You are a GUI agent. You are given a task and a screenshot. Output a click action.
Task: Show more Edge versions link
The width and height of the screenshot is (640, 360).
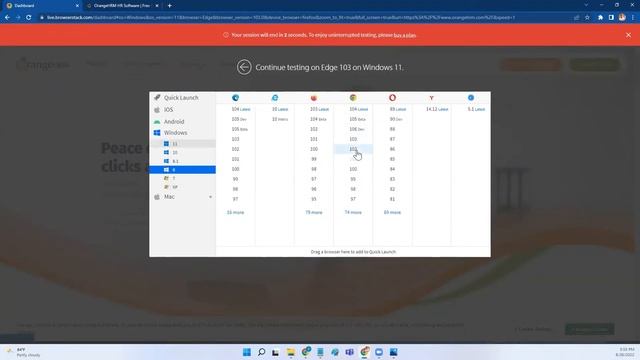tap(236, 213)
